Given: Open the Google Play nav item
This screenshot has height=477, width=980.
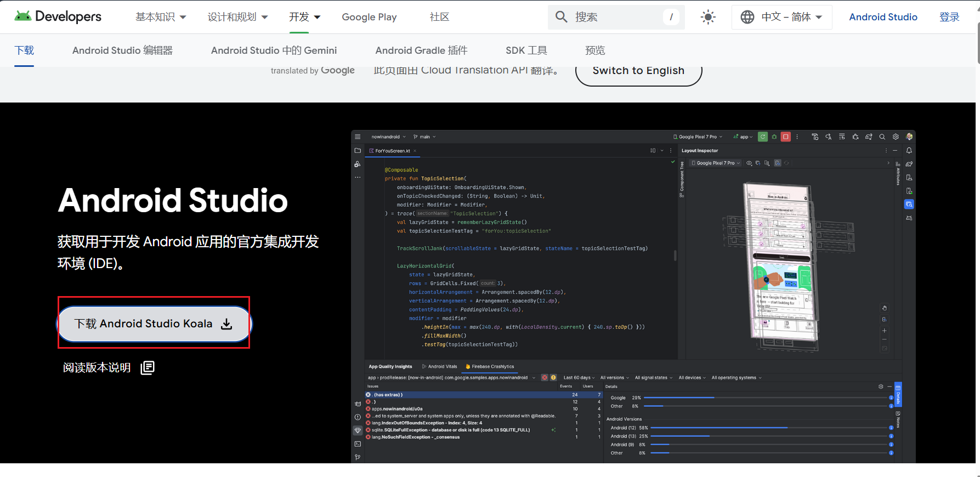Looking at the screenshot, I should pos(369,17).
